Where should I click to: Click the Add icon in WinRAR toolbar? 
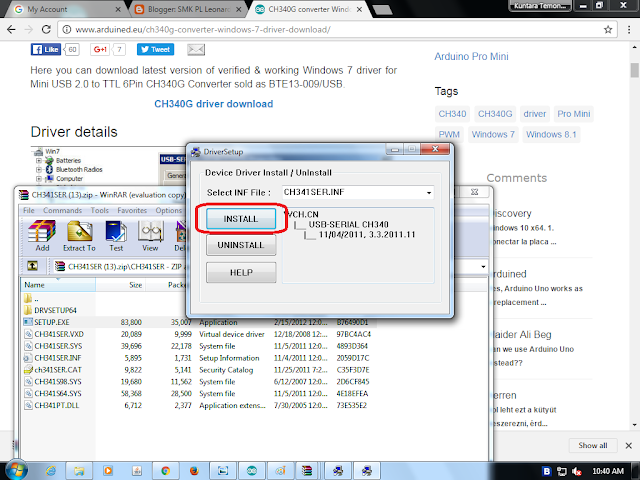42,236
